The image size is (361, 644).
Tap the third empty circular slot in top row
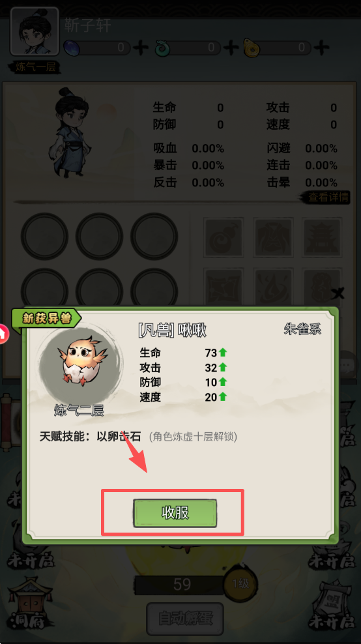[x=154, y=236]
